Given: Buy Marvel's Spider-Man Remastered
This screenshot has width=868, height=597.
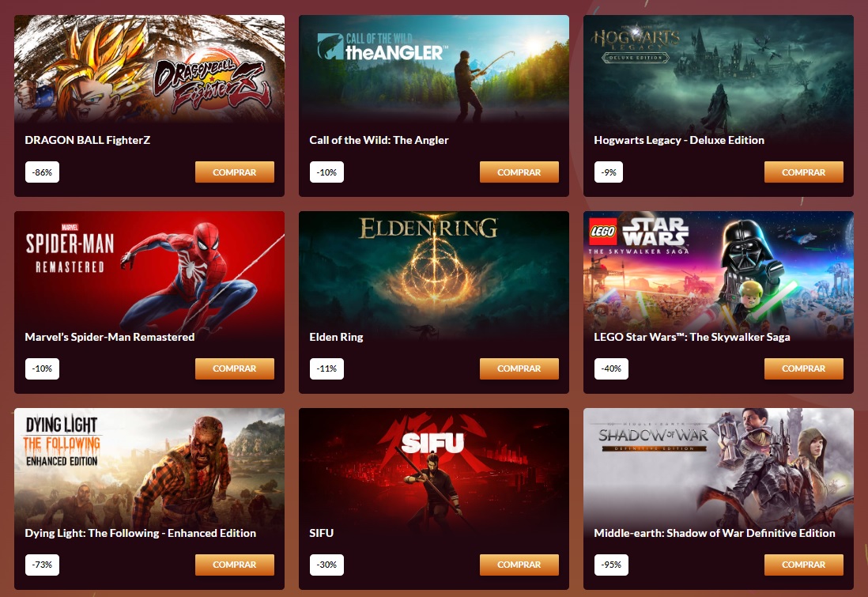Looking at the screenshot, I should (235, 368).
